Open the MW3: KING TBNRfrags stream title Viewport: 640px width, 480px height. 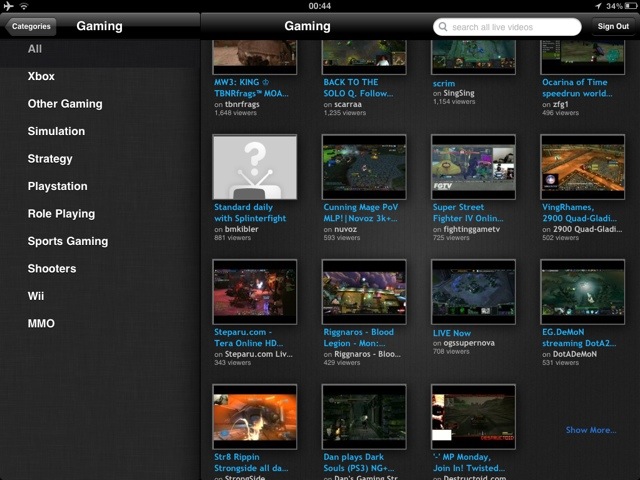coord(251,88)
